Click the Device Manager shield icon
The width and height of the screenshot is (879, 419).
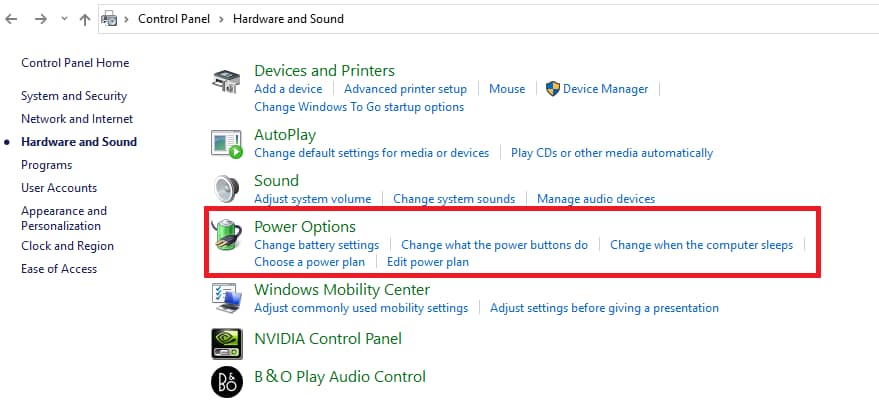[x=553, y=89]
